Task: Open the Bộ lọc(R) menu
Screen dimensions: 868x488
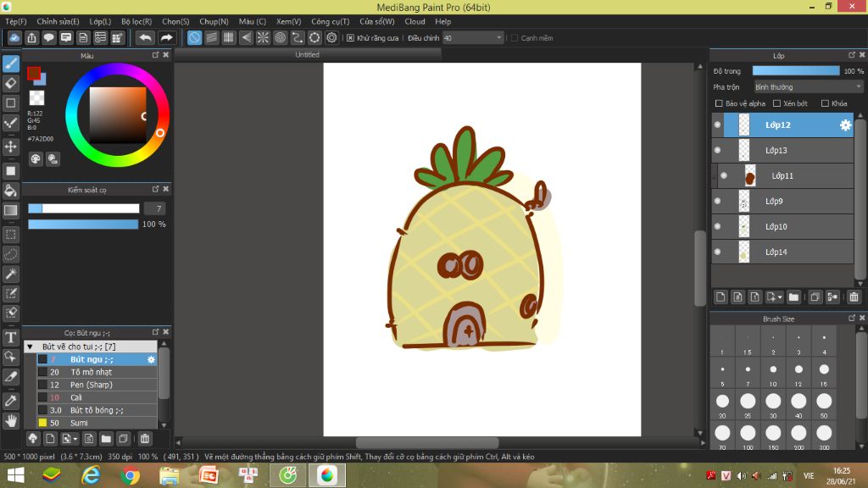Action: click(x=136, y=21)
